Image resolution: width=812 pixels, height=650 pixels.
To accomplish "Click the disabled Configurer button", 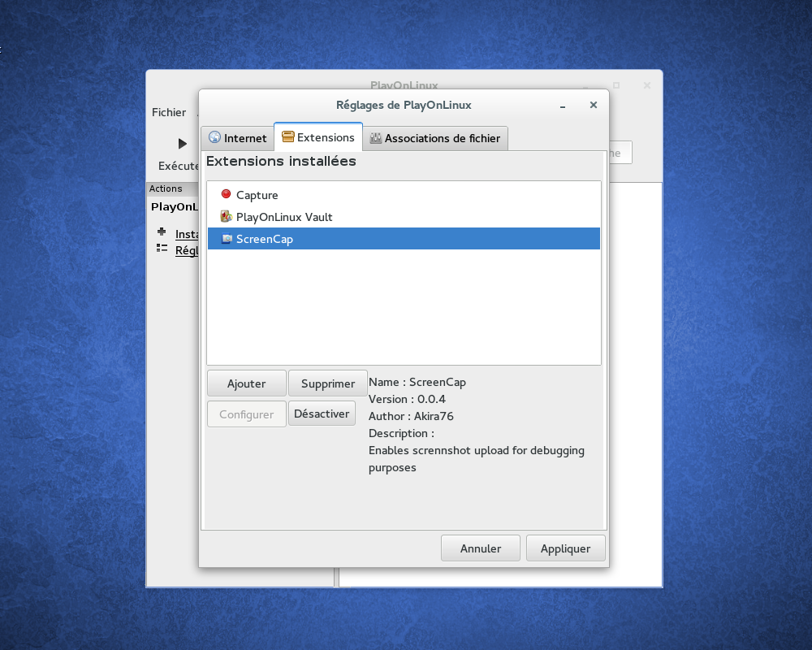I will click(x=247, y=414).
